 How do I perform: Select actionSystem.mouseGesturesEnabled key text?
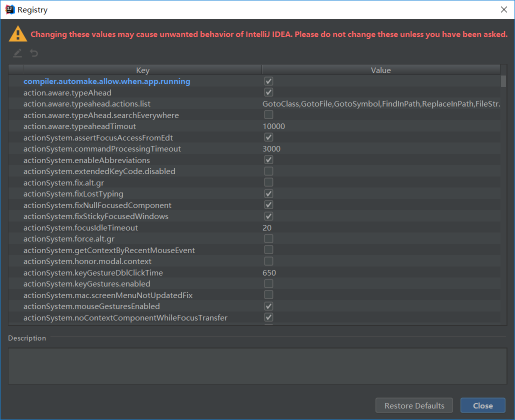91,306
